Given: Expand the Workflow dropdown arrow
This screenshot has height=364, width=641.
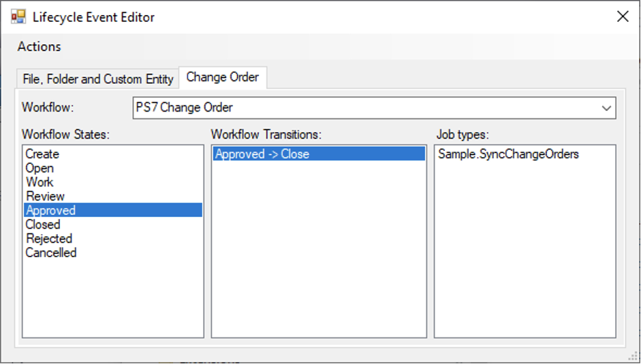Looking at the screenshot, I should pyautogui.click(x=606, y=108).
